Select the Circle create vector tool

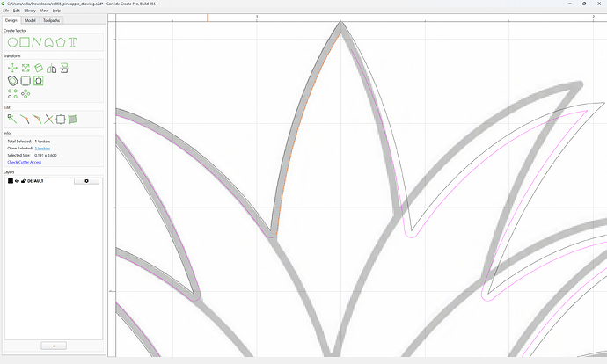13,42
